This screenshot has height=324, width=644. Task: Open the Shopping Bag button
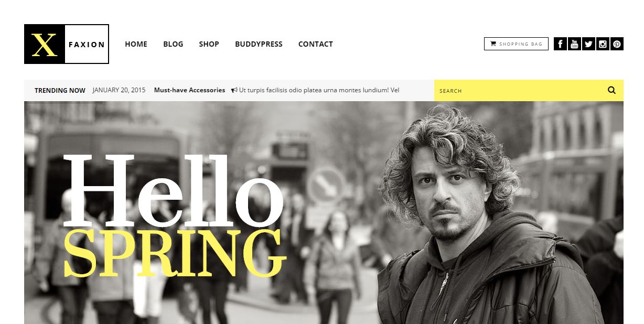coord(516,44)
